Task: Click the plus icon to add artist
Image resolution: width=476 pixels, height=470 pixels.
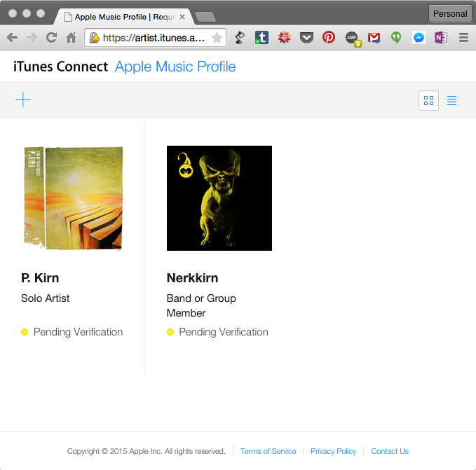Action: tap(23, 100)
